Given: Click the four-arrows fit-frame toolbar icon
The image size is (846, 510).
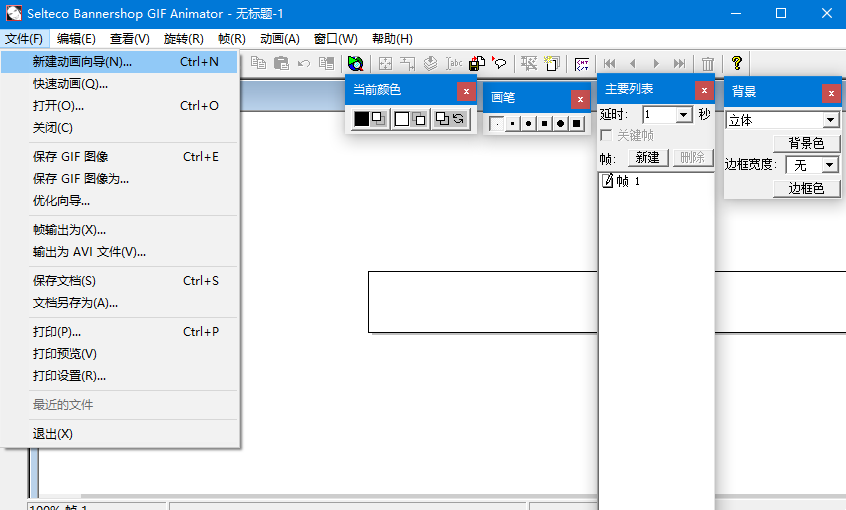Looking at the screenshot, I should pos(385,63).
